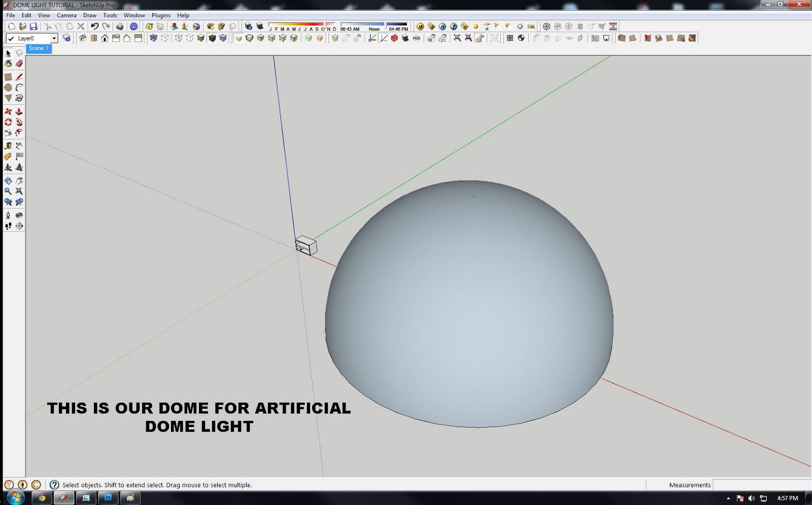The image size is (812, 505).
Task: Toggle the FOG display button
Action: (417, 38)
